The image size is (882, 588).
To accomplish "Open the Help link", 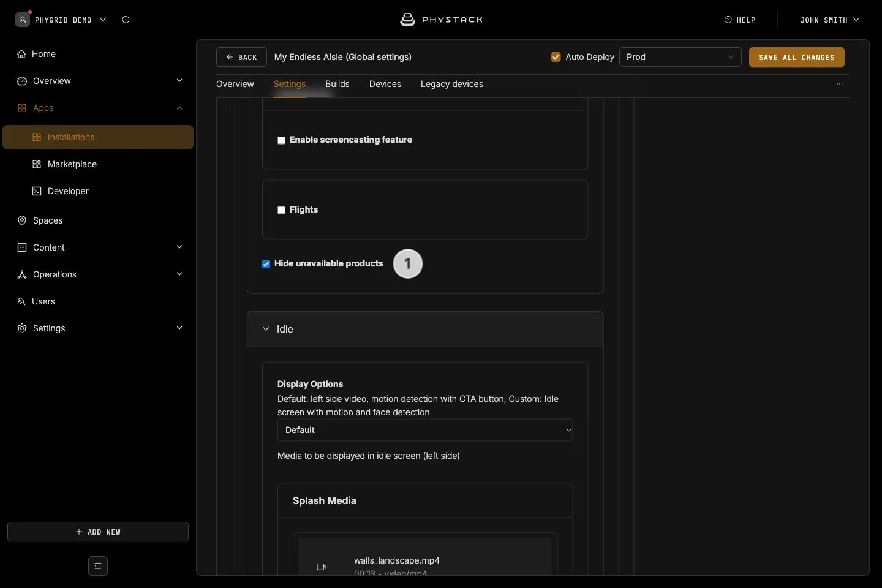I will (740, 20).
